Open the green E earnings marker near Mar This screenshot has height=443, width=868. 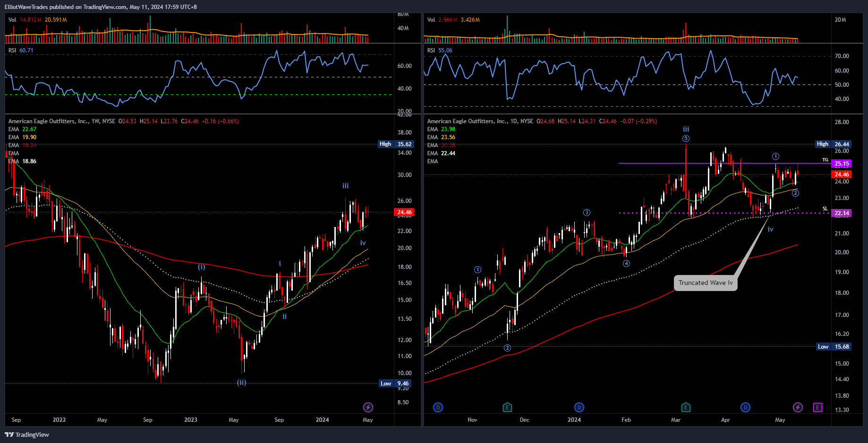click(x=686, y=407)
